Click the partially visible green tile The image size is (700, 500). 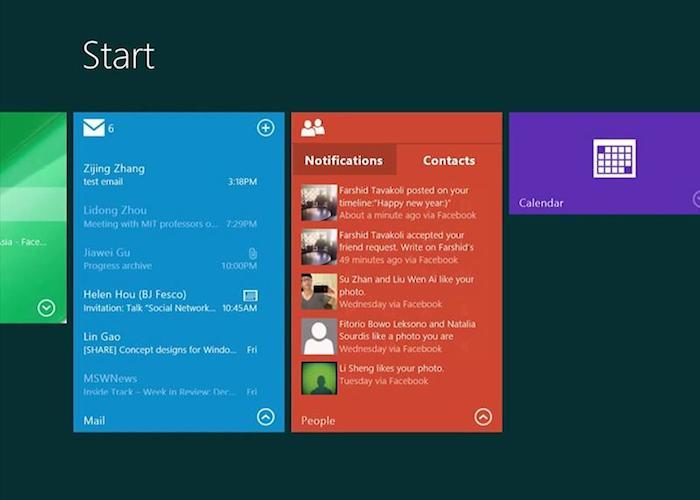pyautogui.click(x=33, y=217)
